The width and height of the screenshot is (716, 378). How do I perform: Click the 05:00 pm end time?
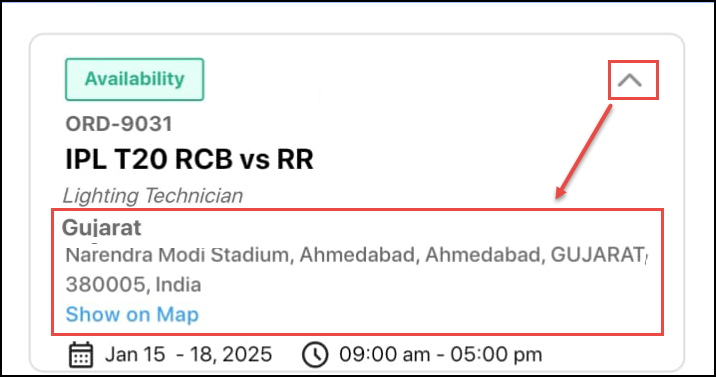click(496, 355)
